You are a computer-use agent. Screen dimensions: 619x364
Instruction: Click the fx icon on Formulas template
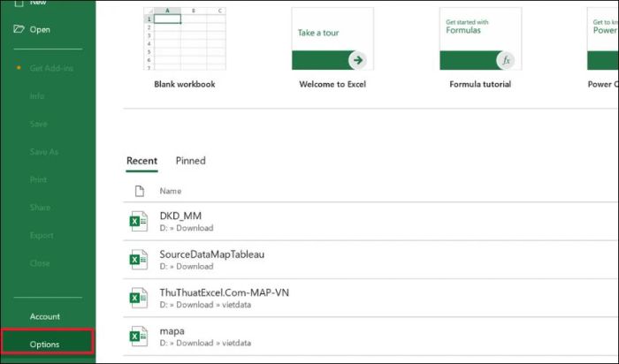(506, 60)
